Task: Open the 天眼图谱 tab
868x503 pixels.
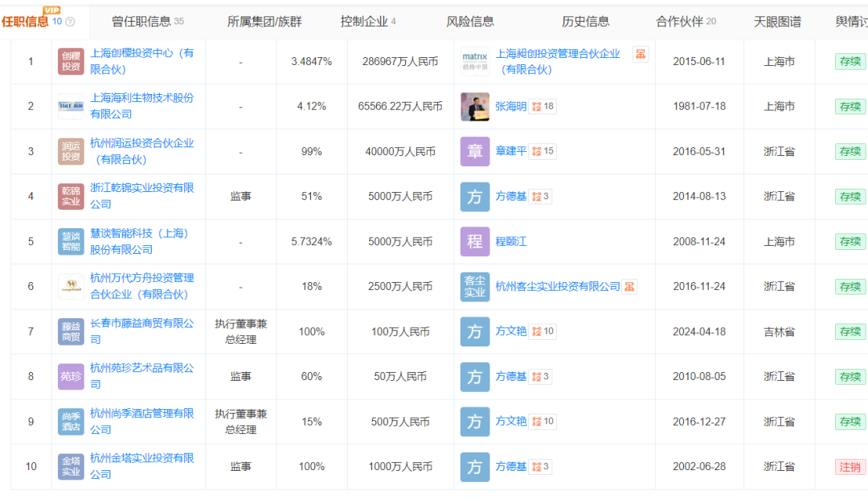Action: pyautogui.click(x=777, y=22)
